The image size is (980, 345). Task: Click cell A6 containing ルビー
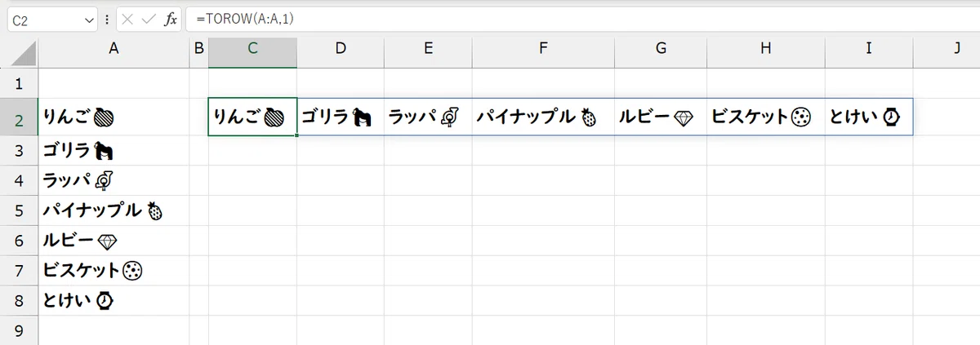(114, 241)
